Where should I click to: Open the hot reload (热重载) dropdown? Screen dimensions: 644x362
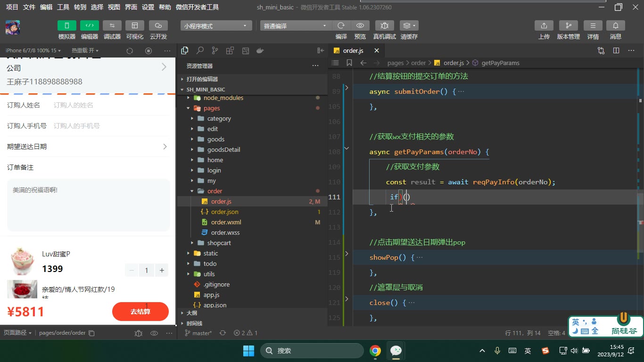[x=85, y=50]
